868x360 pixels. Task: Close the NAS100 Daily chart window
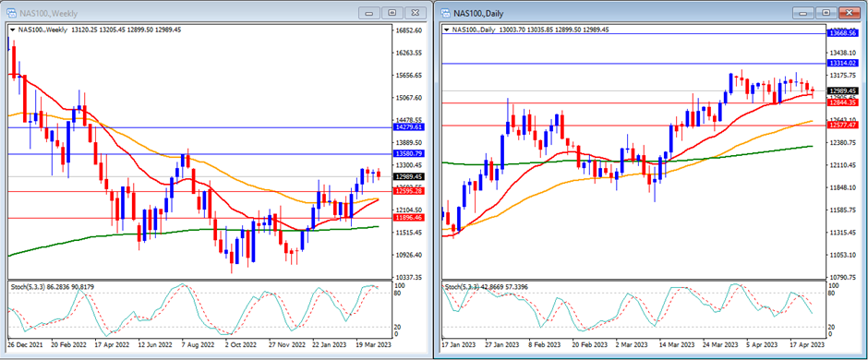(849, 13)
